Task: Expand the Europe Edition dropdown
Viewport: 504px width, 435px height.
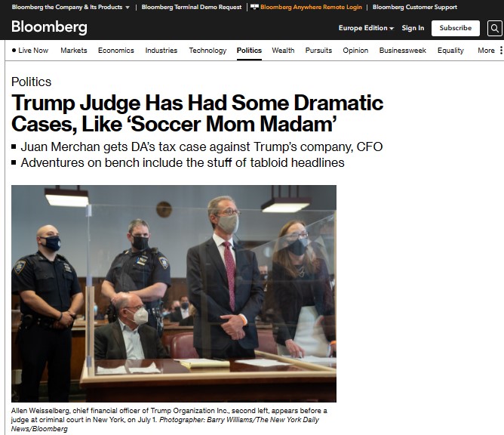Action: click(366, 28)
